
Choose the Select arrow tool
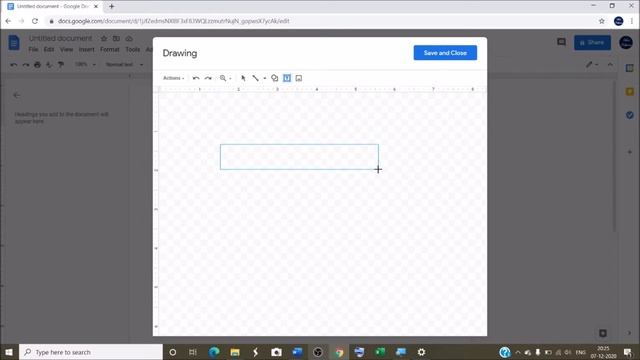point(243,78)
